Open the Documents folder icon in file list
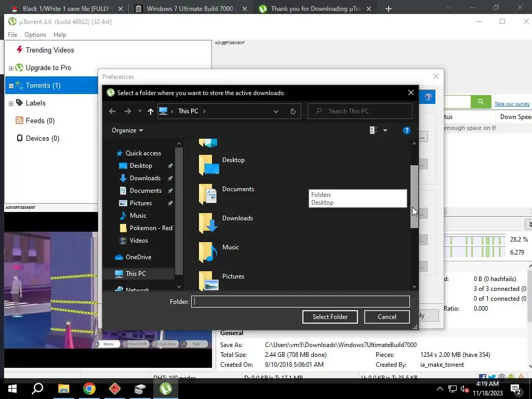 tap(208, 194)
